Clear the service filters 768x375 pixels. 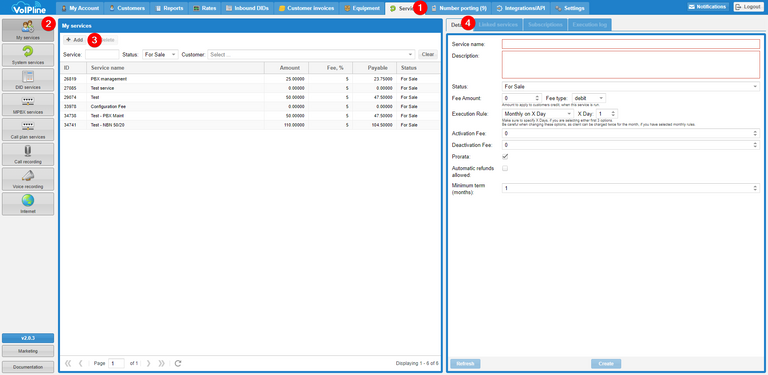pyautogui.click(x=428, y=54)
